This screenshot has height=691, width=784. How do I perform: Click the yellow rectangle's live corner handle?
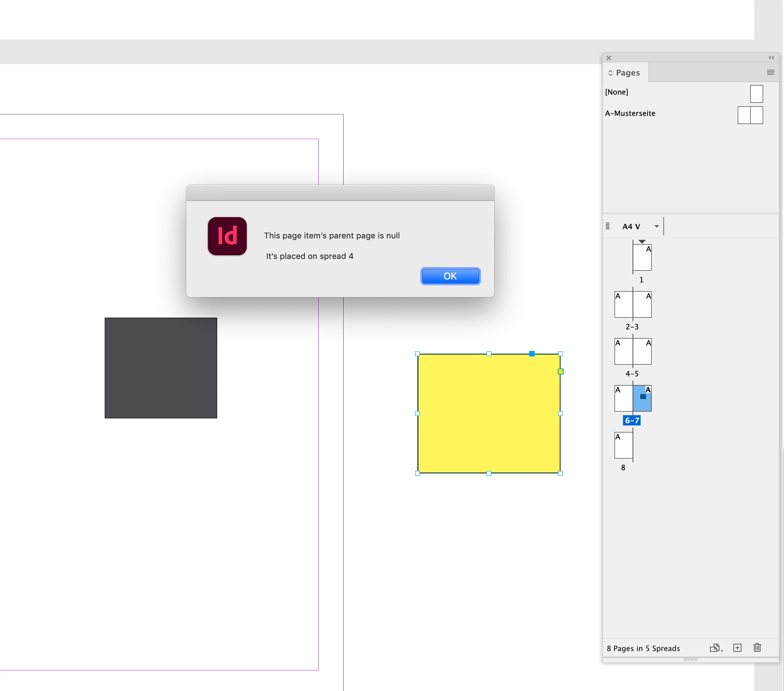pyautogui.click(x=560, y=372)
